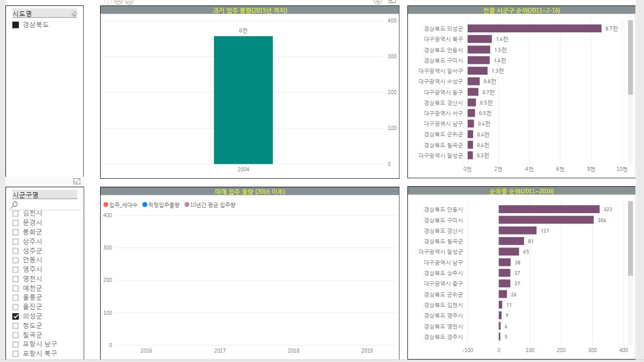Select the 대구광역시 북구 1.6천 bar
Image resolution: width=644 pixels, height=362 pixels.
pyautogui.click(x=480, y=39)
